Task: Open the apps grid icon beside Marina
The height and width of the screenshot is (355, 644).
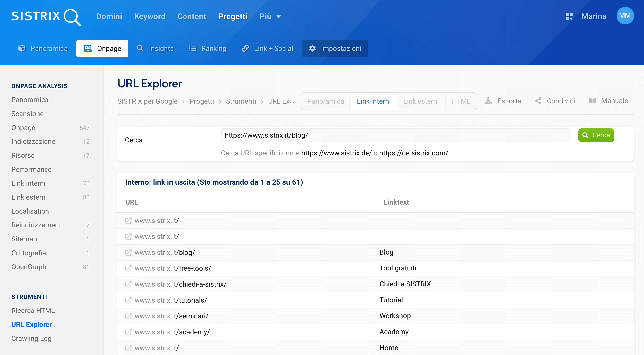Action: pos(569,16)
